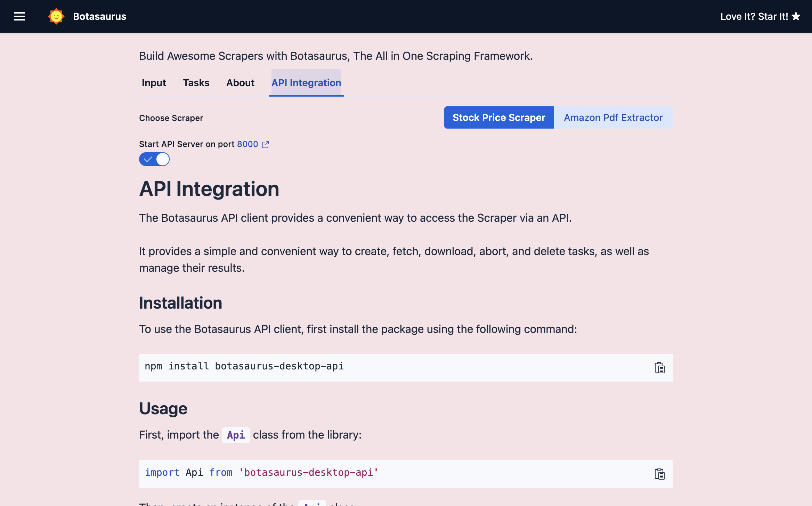This screenshot has height=506, width=812.
Task: Click the API Integration heading
Action: coord(209,189)
